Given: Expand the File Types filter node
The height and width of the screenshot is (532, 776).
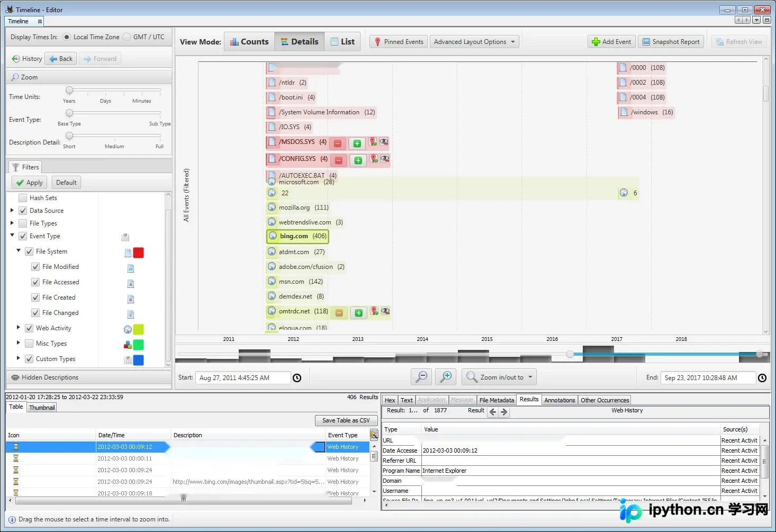Looking at the screenshot, I should [12, 223].
